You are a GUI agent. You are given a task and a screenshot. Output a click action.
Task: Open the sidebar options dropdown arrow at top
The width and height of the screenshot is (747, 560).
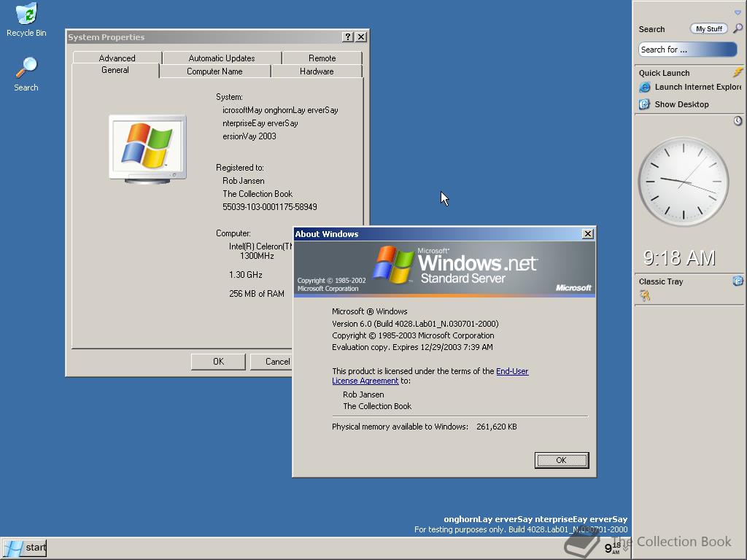coord(738,13)
